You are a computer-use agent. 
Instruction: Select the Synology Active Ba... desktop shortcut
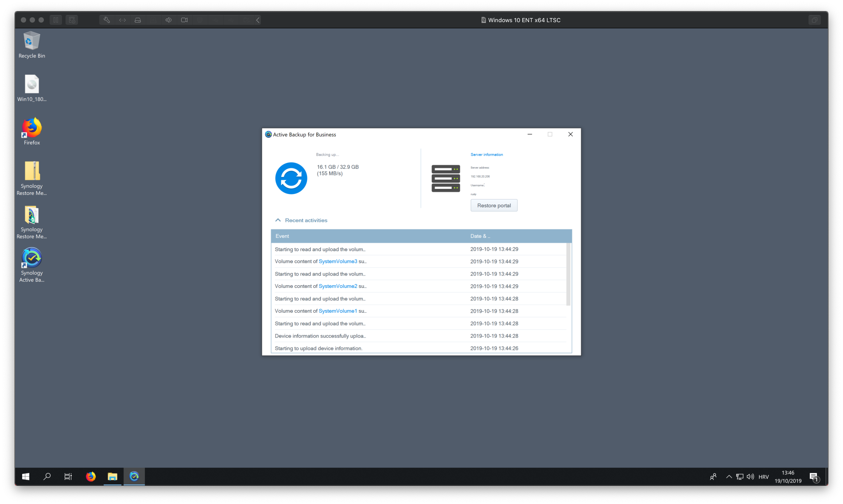coord(31,265)
